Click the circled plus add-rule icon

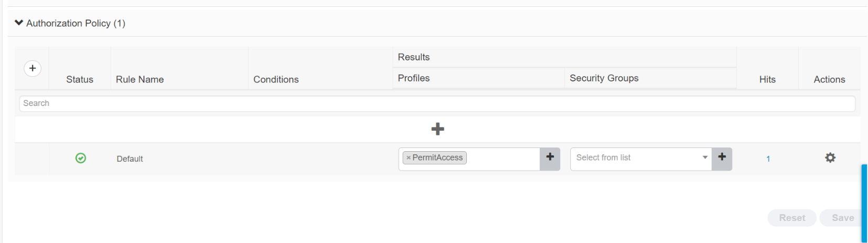click(33, 68)
